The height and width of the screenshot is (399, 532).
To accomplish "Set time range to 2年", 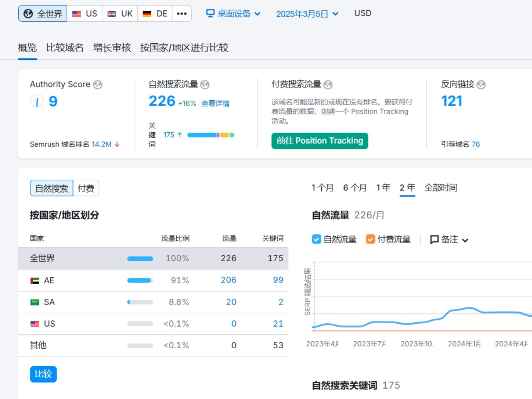I will point(407,188).
